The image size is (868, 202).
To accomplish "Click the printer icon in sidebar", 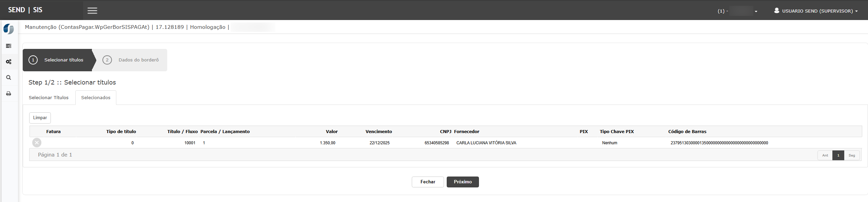I will pyautogui.click(x=9, y=94).
